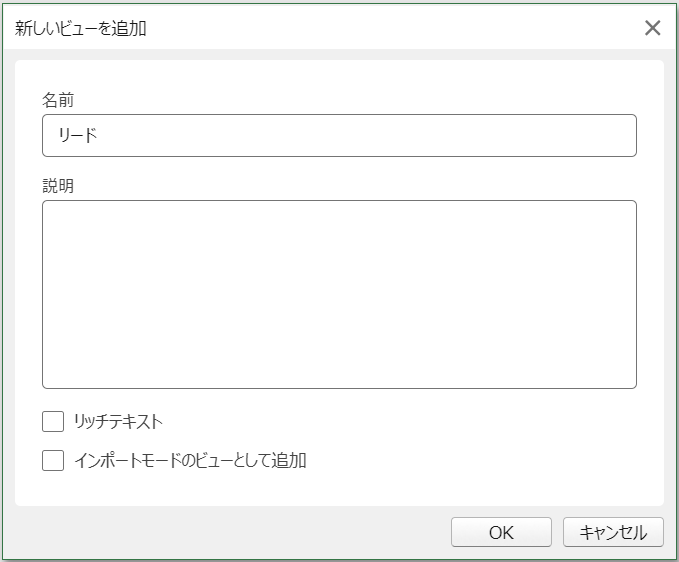Click the 説明 field label
Viewport: 679px width, 562px height.
pyautogui.click(x=58, y=186)
